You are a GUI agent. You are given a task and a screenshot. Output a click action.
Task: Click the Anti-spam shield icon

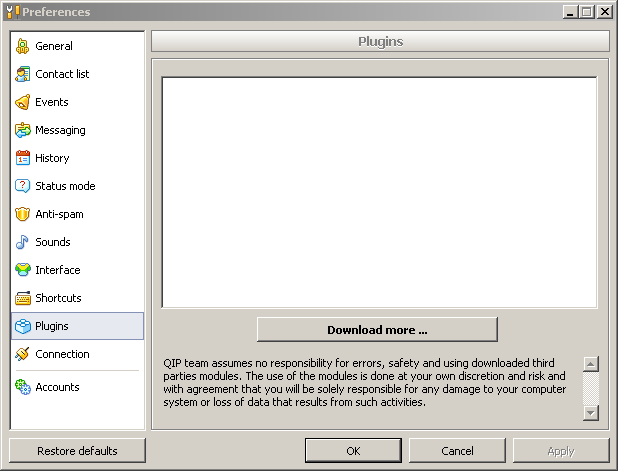point(23,214)
